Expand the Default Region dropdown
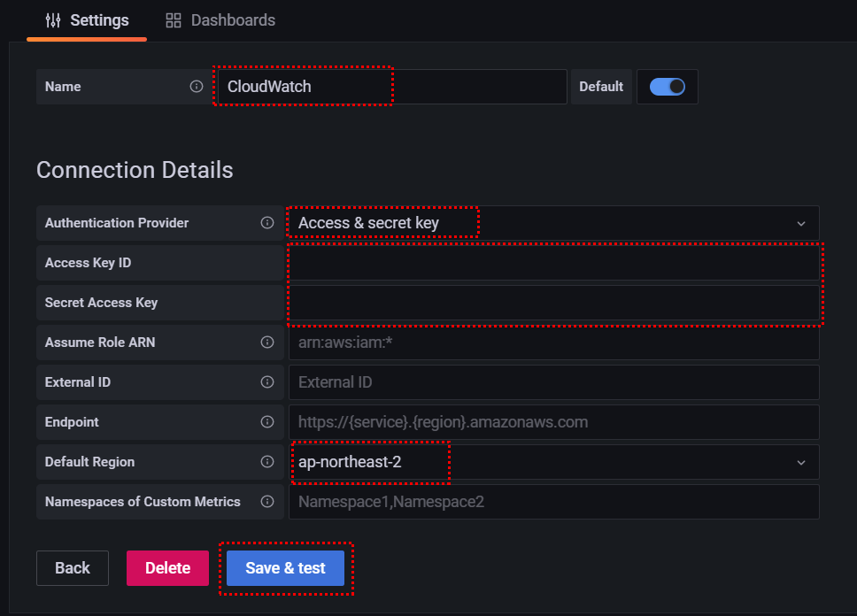The image size is (857, 616). (553, 462)
